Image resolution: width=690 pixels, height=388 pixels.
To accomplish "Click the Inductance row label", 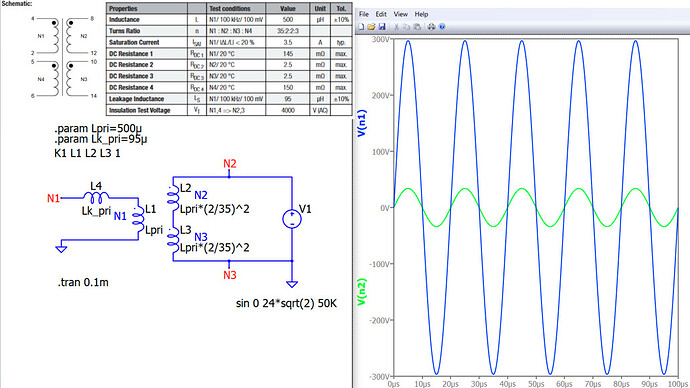I will coord(124,20).
